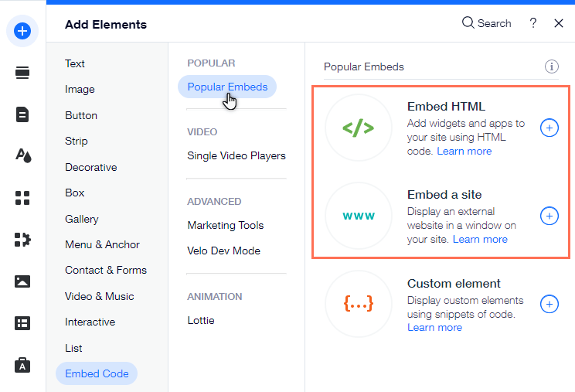Open the Site Design text-and-drop icon
Screen dimensions: 575x392
(x=23, y=155)
